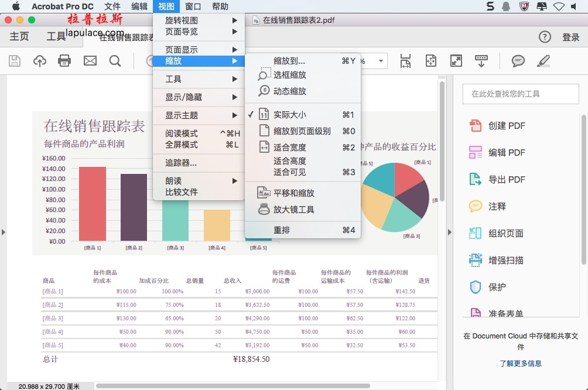588x390 pixels.
Task: Click the email envelope icon
Action: click(90, 61)
